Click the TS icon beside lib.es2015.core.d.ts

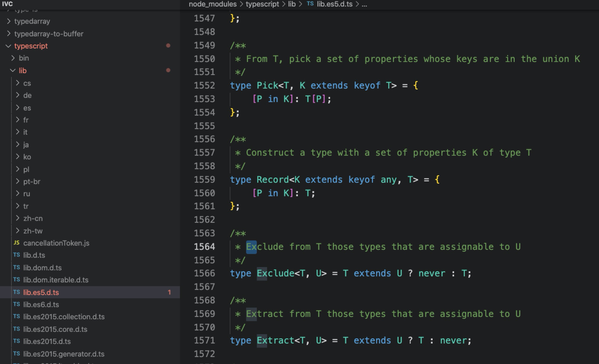17,329
